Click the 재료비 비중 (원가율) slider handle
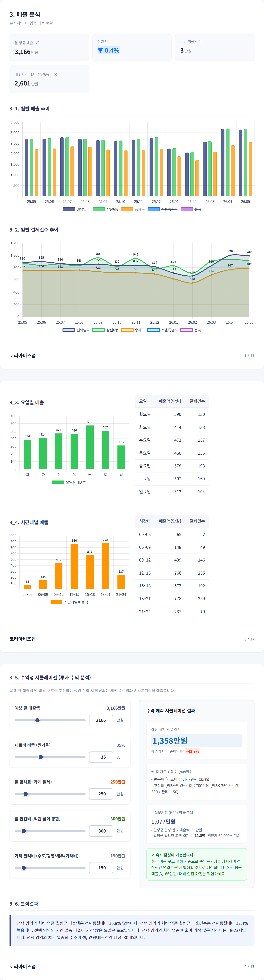The width and height of the screenshot is (264, 980). pyautogui.click(x=41, y=757)
